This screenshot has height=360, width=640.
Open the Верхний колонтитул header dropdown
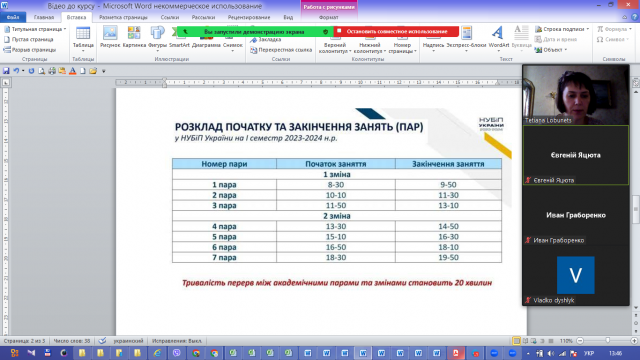pyautogui.click(x=335, y=40)
